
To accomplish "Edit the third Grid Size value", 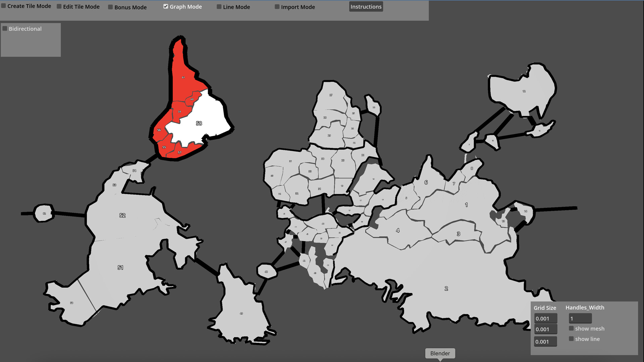I will [x=545, y=341].
